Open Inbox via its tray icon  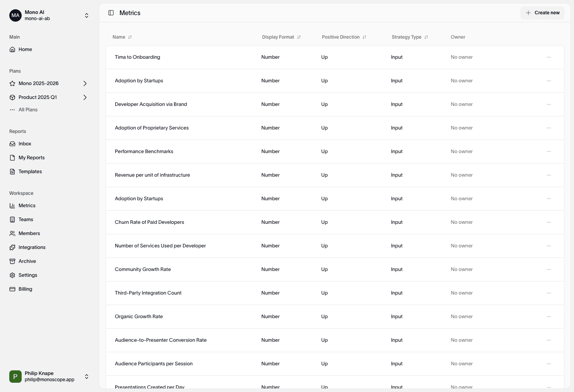point(12,144)
